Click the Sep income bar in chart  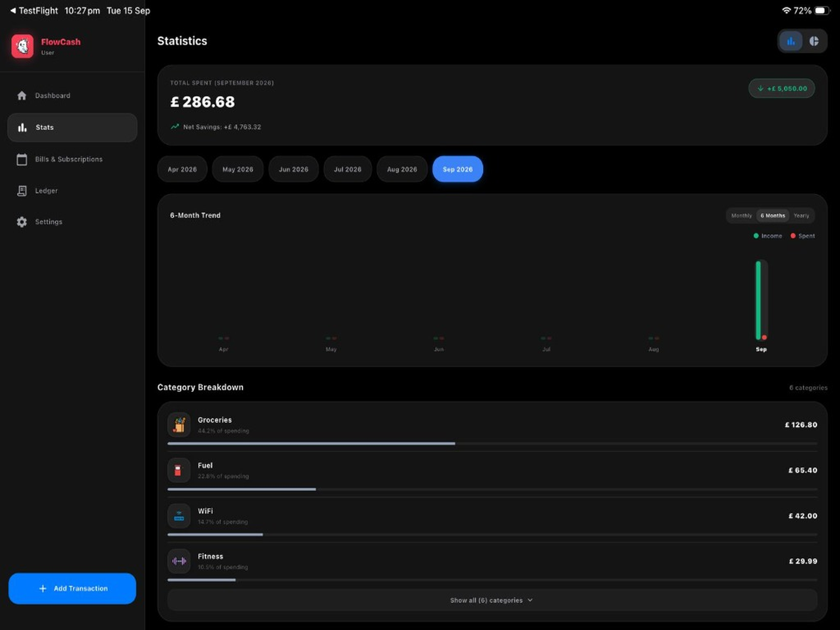coord(758,300)
